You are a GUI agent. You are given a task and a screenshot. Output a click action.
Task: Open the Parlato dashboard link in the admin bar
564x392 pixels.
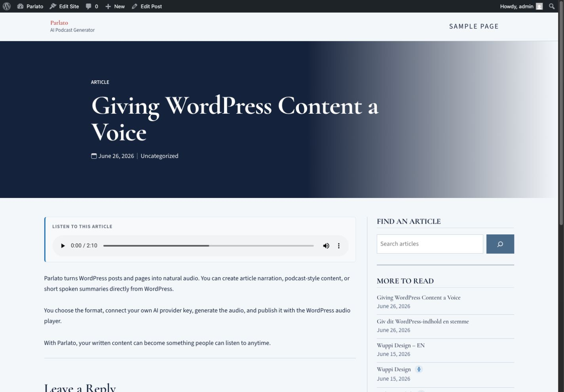point(30,6)
